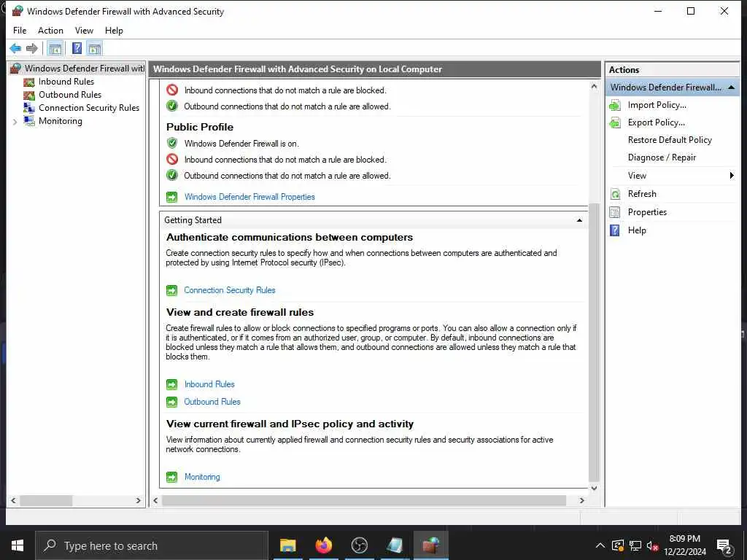
Task: Select Inbound Rules in the tree
Action: click(66, 82)
